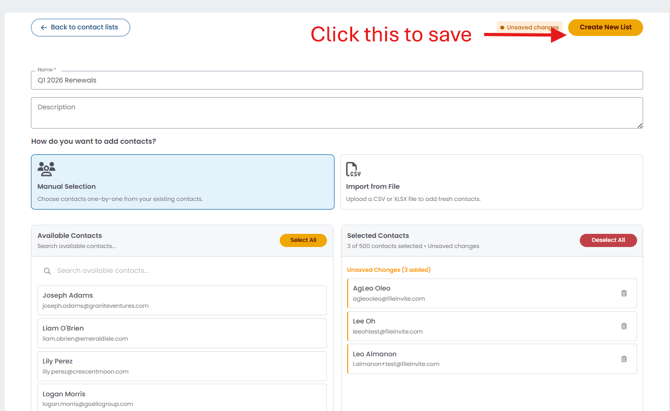Image resolution: width=670 pixels, height=411 pixels.
Task: Click the back arrow icon
Action: [x=44, y=28]
